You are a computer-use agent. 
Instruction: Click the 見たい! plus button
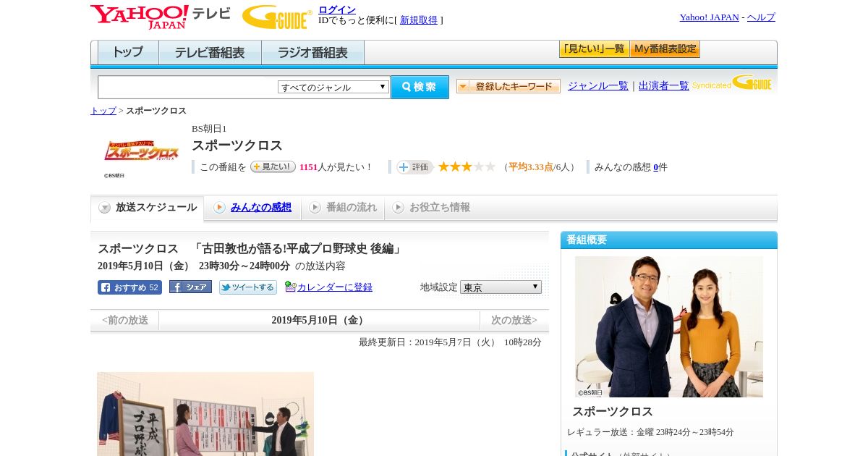(273, 166)
